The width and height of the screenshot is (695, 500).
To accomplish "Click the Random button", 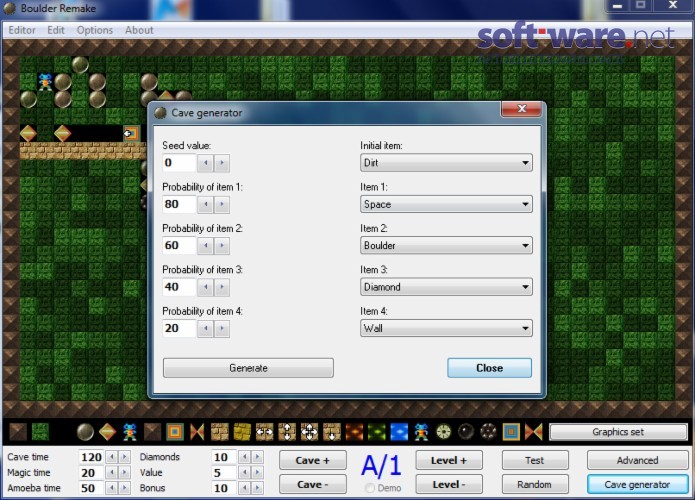I will pos(535,484).
